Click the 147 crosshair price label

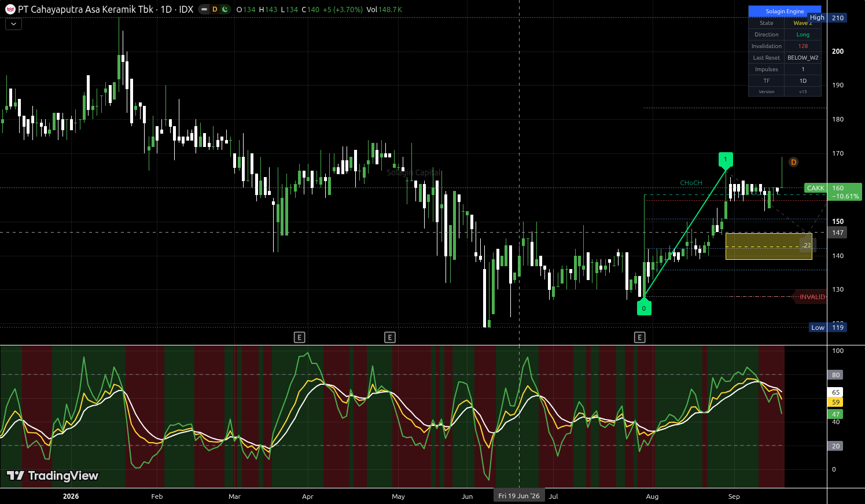838,233
